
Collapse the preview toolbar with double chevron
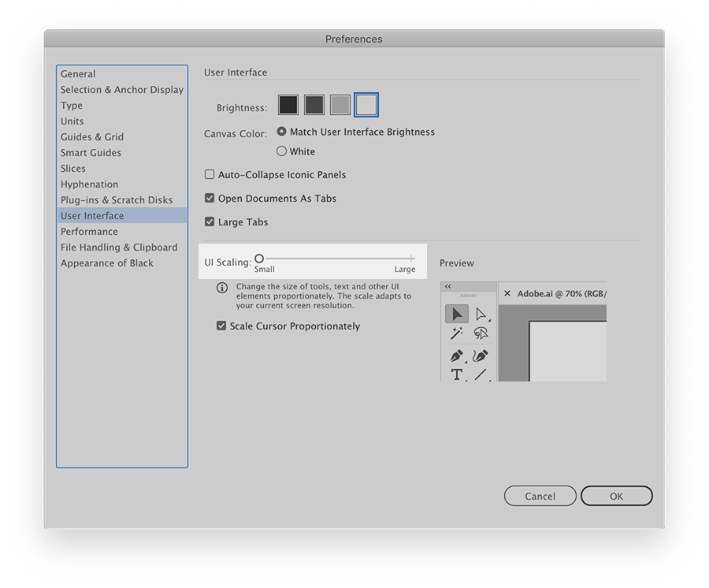click(447, 286)
